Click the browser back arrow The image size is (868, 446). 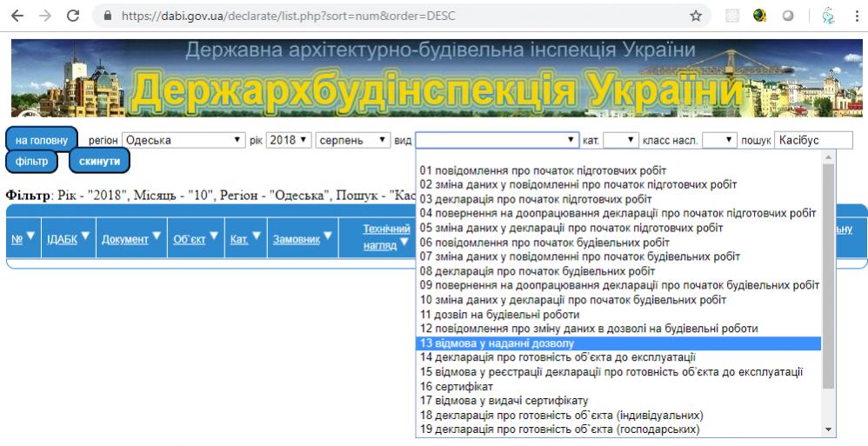17,16
